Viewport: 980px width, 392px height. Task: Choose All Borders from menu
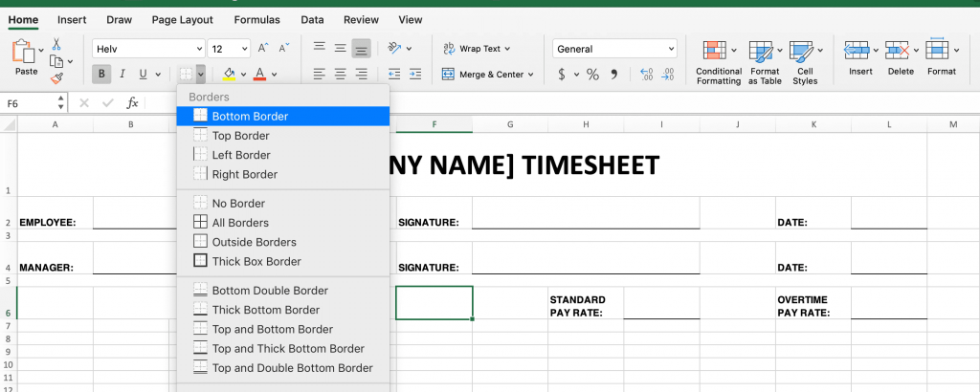pos(283,223)
